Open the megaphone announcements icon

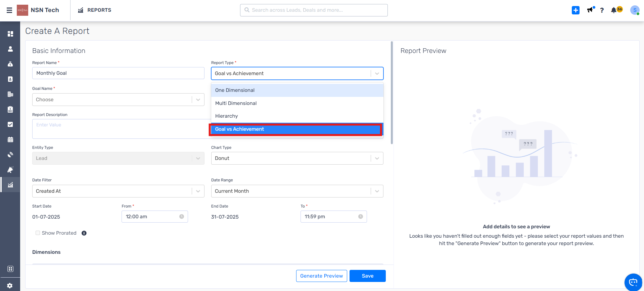(590, 10)
